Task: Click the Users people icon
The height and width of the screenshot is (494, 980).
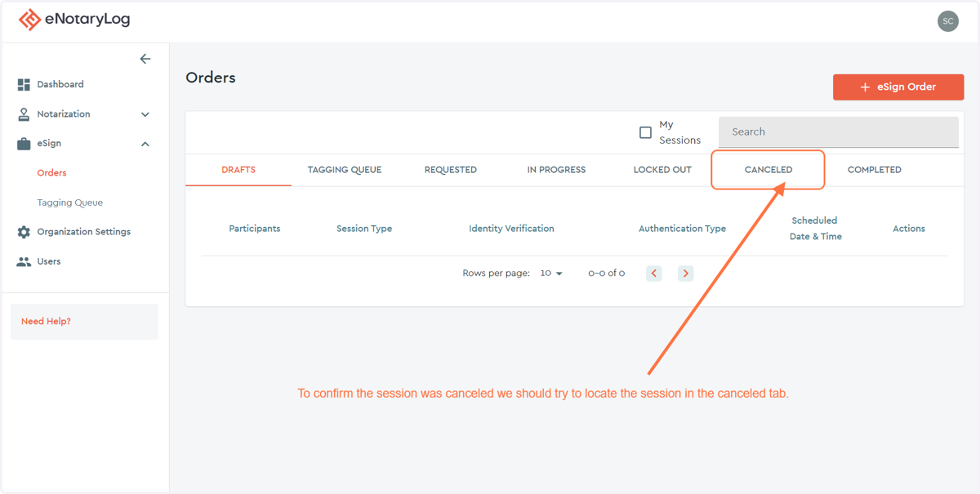Action: point(24,261)
